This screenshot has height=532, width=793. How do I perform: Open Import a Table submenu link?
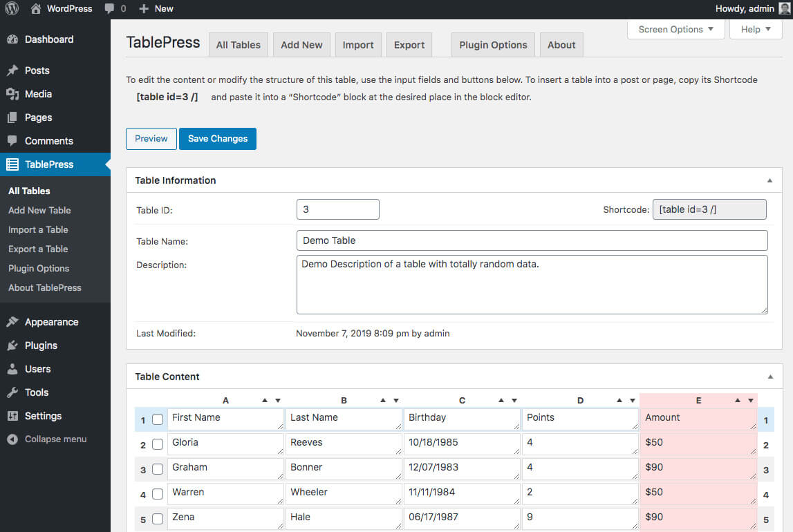click(x=38, y=229)
